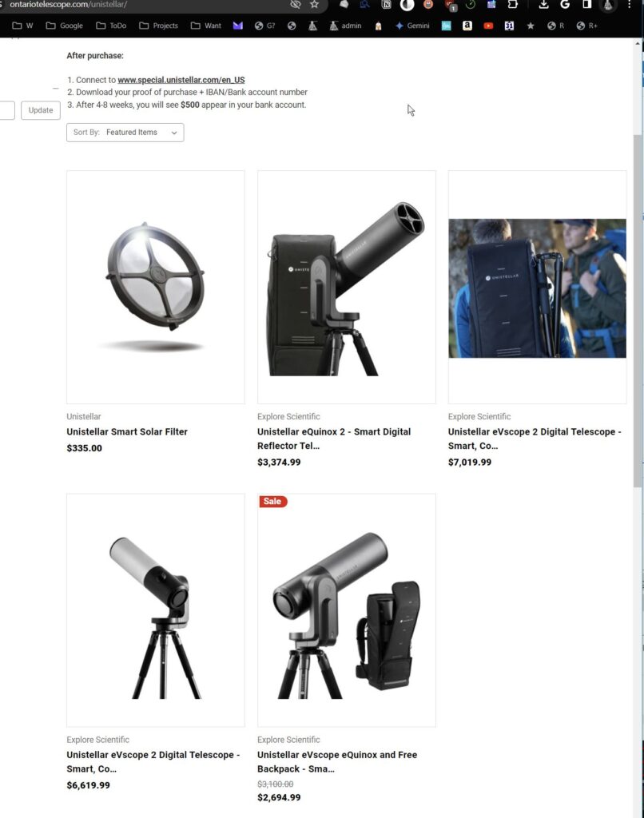The width and height of the screenshot is (644, 818).
Task: Open Chrome's three-dot menu
Action: (x=630, y=4)
